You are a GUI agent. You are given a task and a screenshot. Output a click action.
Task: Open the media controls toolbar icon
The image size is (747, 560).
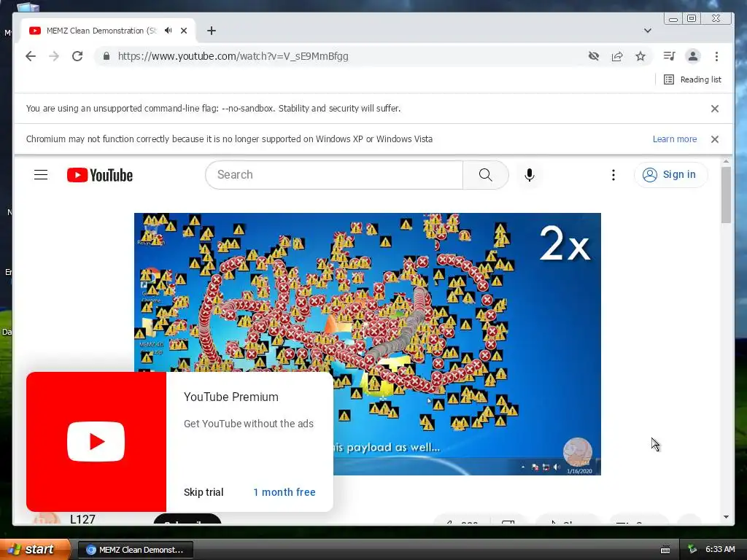tap(670, 56)
